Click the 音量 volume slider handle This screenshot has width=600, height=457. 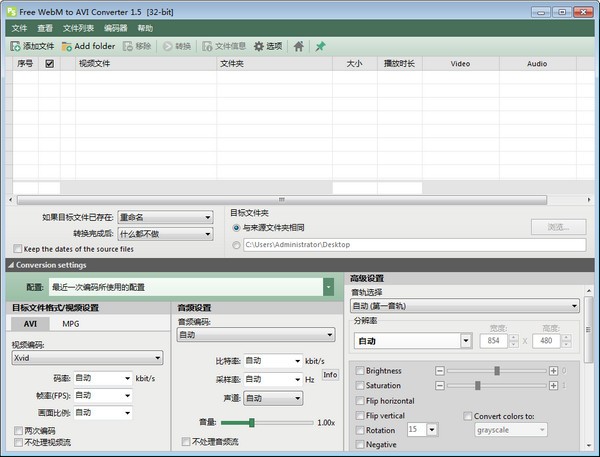252,422
